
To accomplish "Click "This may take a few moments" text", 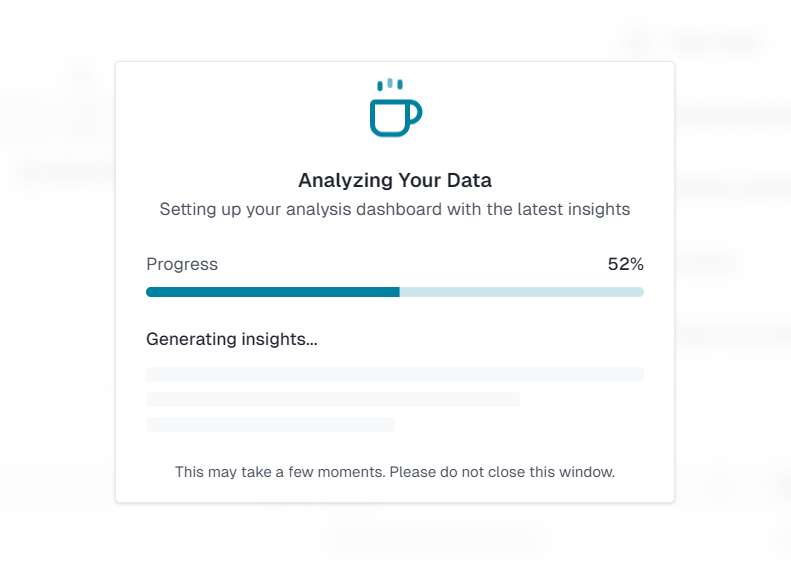I will [x=279, y=471].
